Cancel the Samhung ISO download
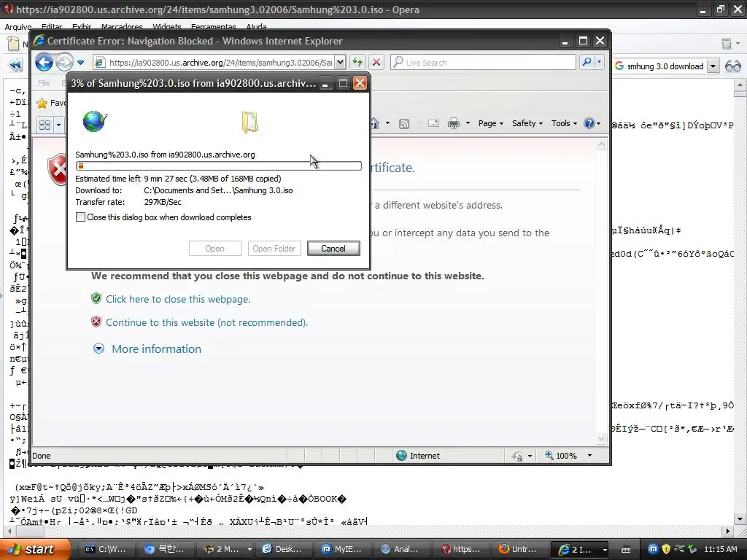The height and width of the screenshot is (560, 747). coord(333,248)
